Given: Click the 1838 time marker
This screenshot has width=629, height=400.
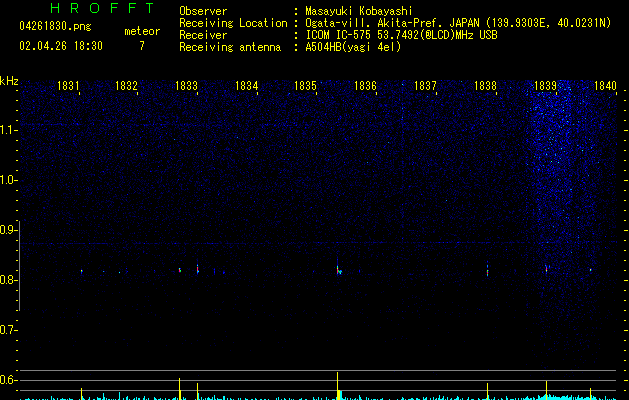Looking at the screenshot, I should (485, 85).
